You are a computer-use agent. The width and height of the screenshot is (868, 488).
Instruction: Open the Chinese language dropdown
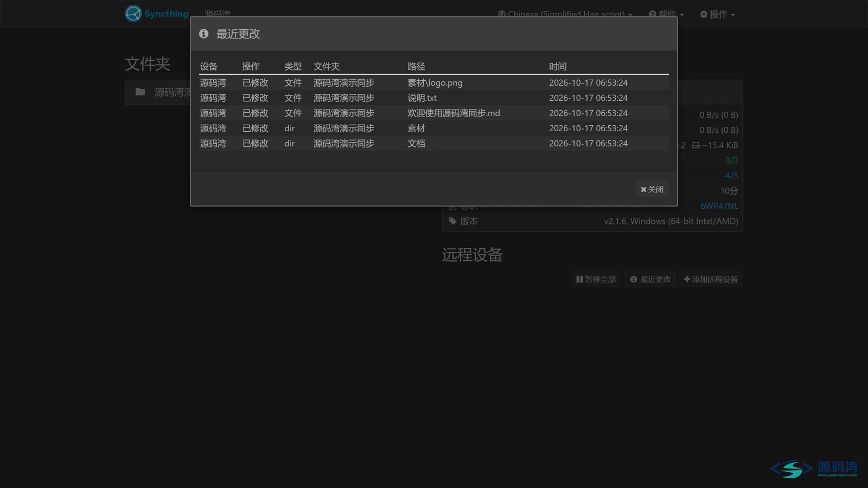[x=565, y=14]
